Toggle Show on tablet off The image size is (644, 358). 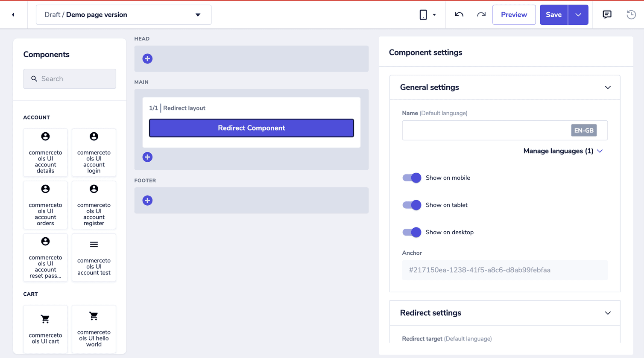tap(411, 205)
